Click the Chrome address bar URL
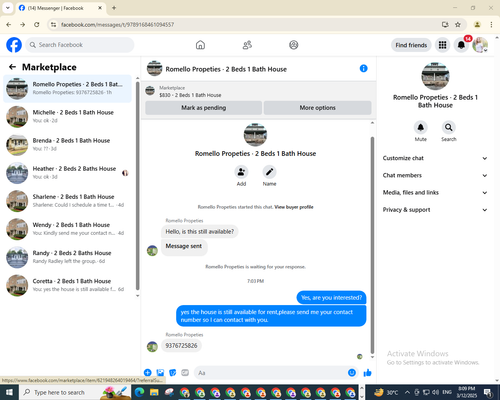The width and height of the screenshot is (500, 400). click(117, 25)
